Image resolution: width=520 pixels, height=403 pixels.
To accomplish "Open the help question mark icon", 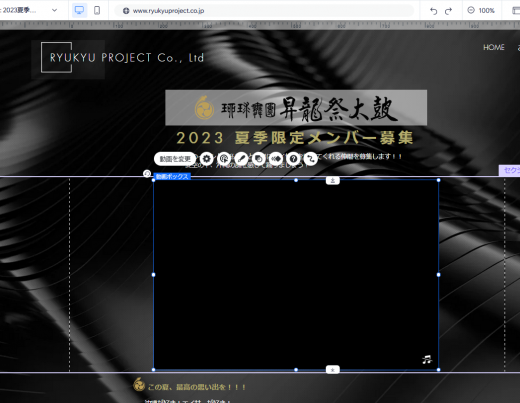I will pyautogui.click(x=293, y=159).
